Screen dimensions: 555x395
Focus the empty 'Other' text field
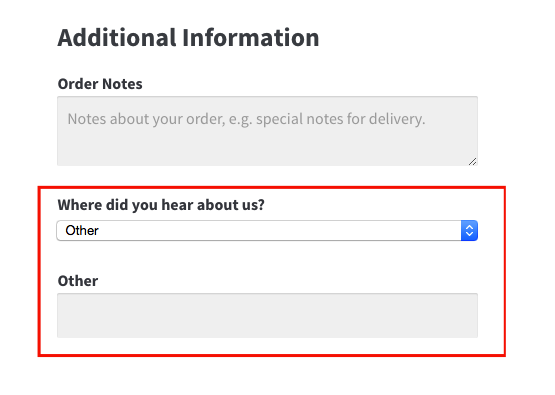click(x=267, y=315)
